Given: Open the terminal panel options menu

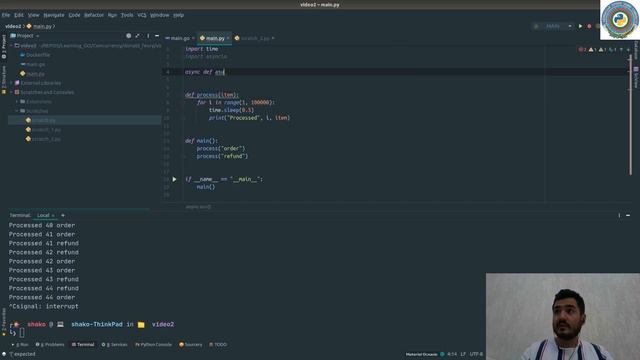Looking at the screenshot, I should 619,215.
